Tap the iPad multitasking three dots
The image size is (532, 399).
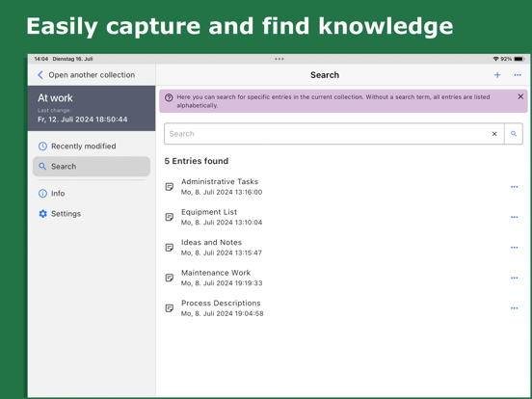[x=279, y=59]
